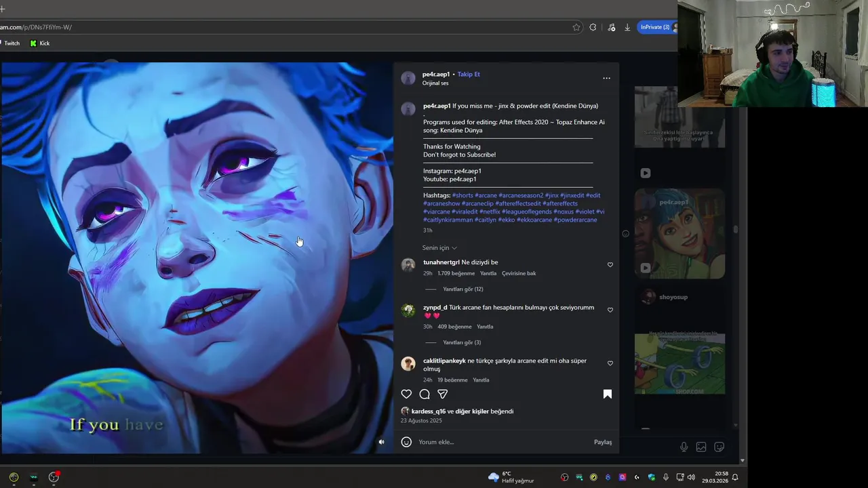Open the browser extensions icon
This screenshot has height=488, width=868.
[x=593, y=27]
